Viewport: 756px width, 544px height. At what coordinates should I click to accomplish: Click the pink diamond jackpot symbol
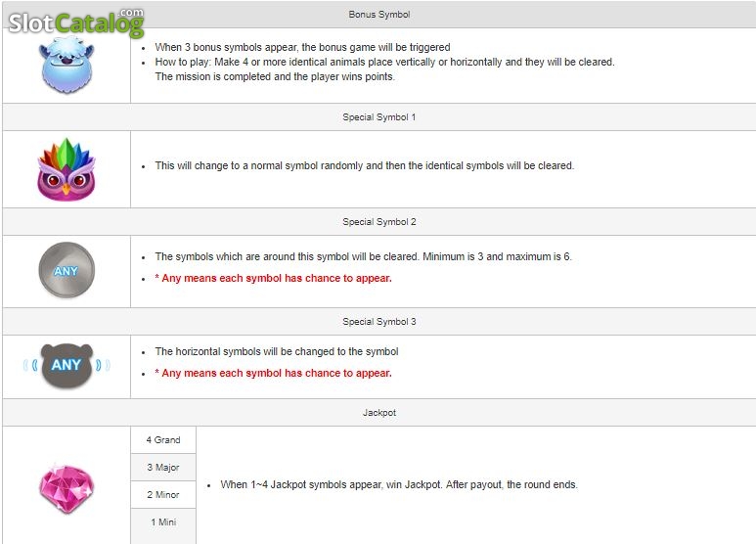click(x=67, y=489)
